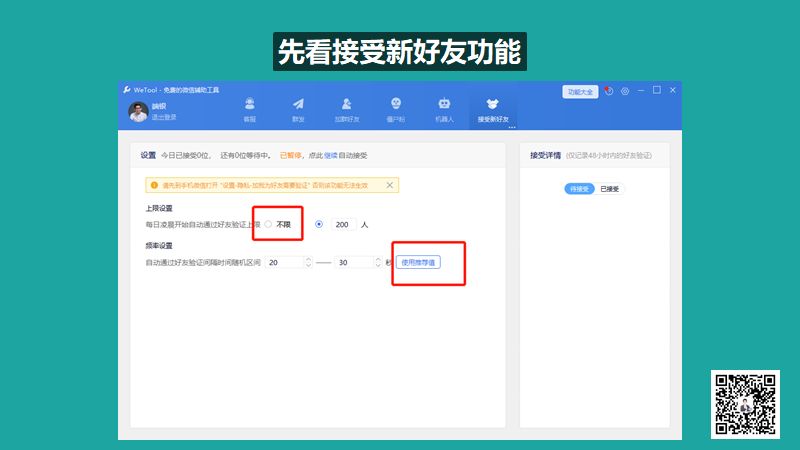Click the user avatar profile picture
This screenshot has height=450, width=800.
pos(138,112)
